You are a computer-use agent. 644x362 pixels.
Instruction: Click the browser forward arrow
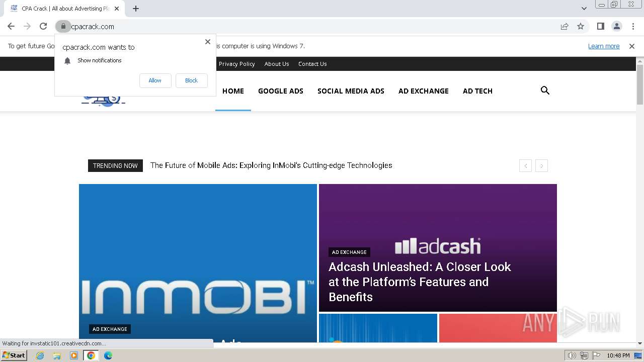(27, 26)
